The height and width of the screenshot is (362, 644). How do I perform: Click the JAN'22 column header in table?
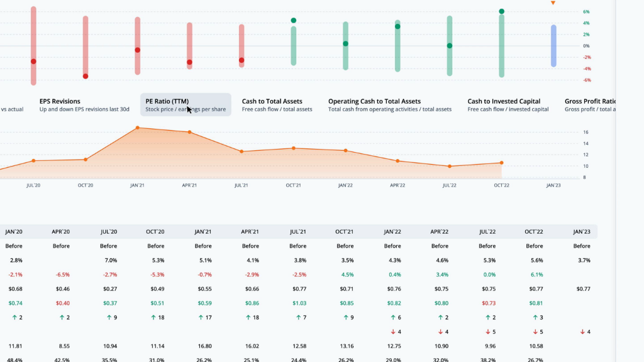point(392,231)
